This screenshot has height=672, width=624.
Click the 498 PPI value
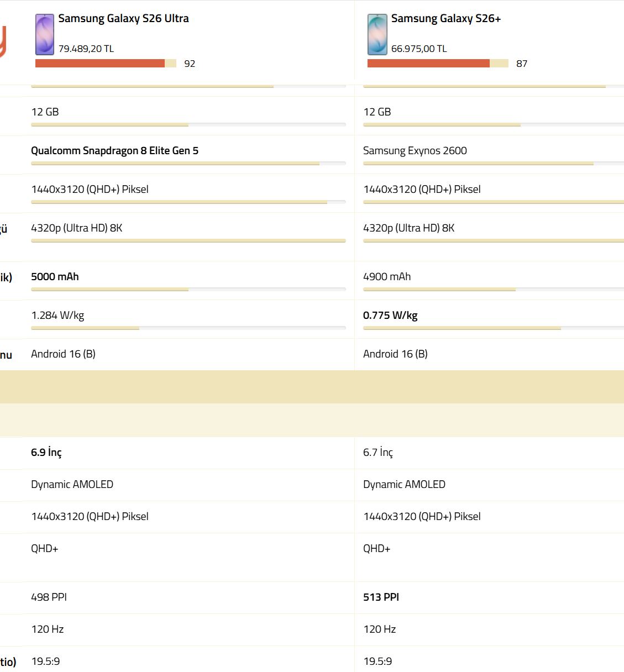(x=49, y=597)
